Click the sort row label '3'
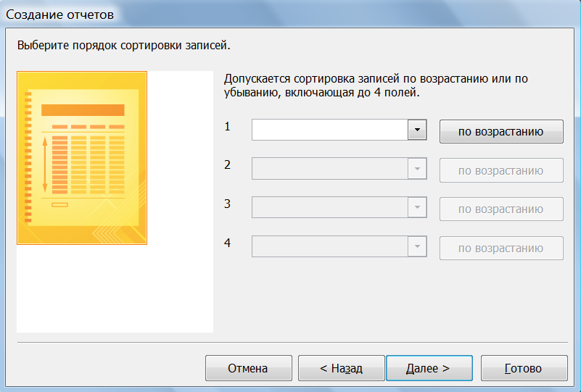 pos(227,204)
